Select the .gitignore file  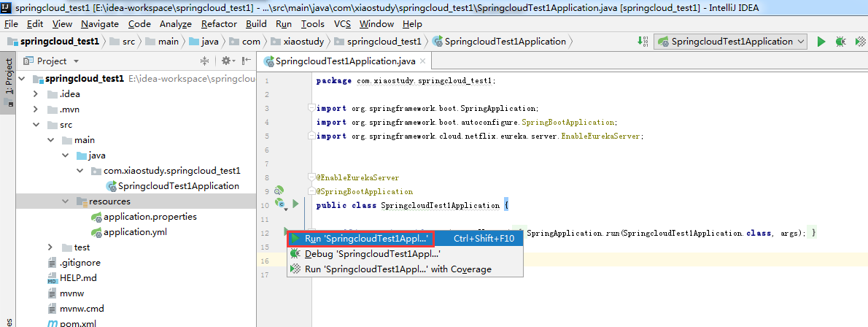74,263
